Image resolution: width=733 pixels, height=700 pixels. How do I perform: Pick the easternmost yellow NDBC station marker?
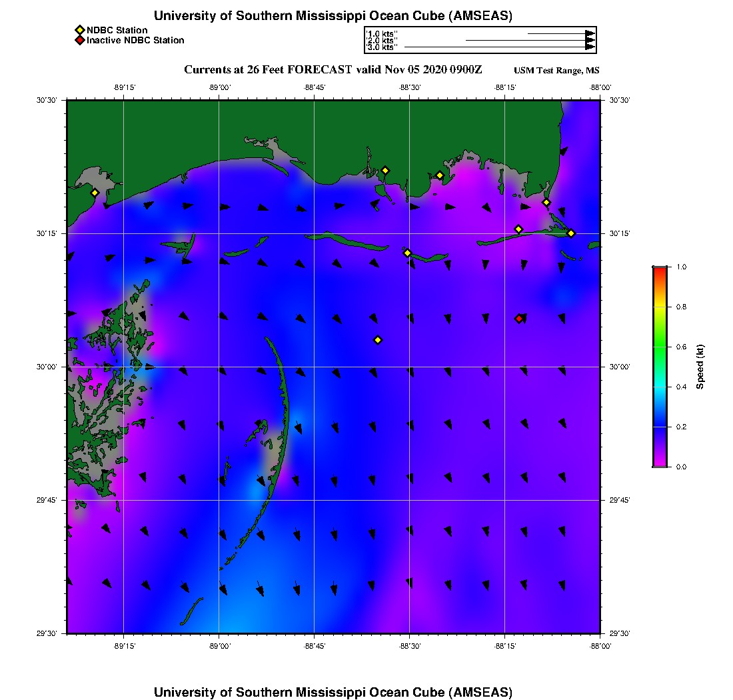(x=571, y=233)
